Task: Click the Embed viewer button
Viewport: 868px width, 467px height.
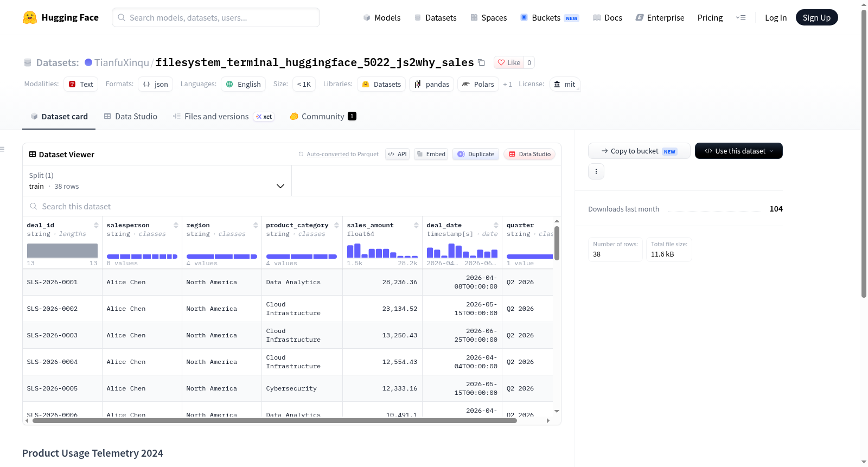Action: 431,154
